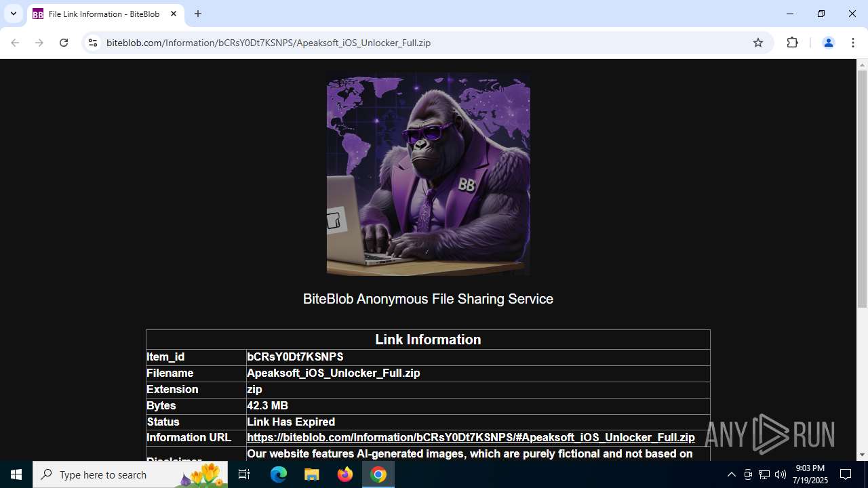Select the Item_id value bCRsY0Dt7KSNPS
The width and height of the screenshot is (868, 488).
pos(295,357)
